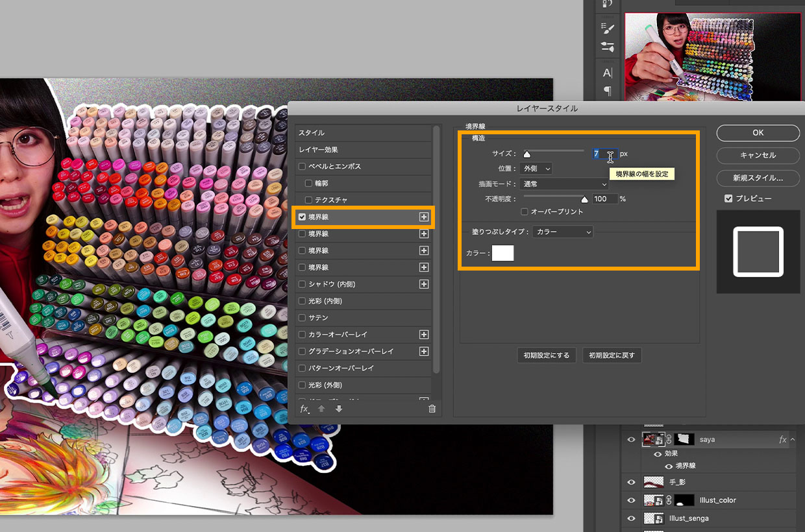
Task: Open the white カラー swatch
Action: (x=502, y=253)
